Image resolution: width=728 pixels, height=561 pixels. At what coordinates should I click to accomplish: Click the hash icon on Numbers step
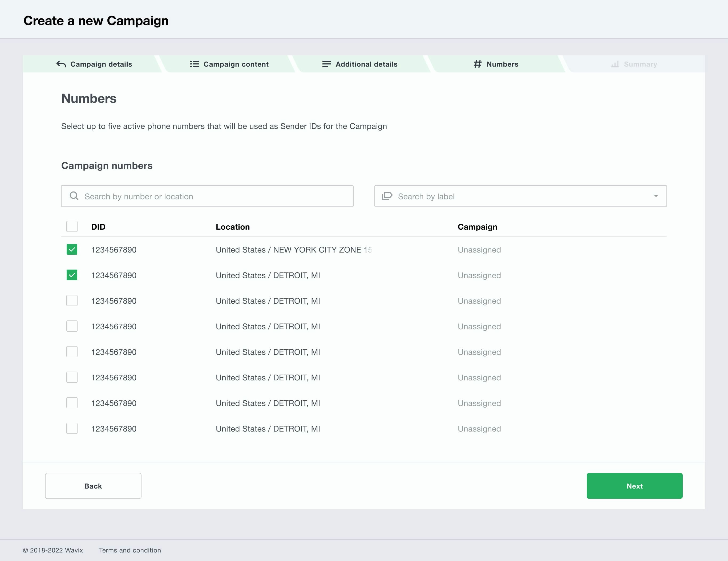[478, 64]
